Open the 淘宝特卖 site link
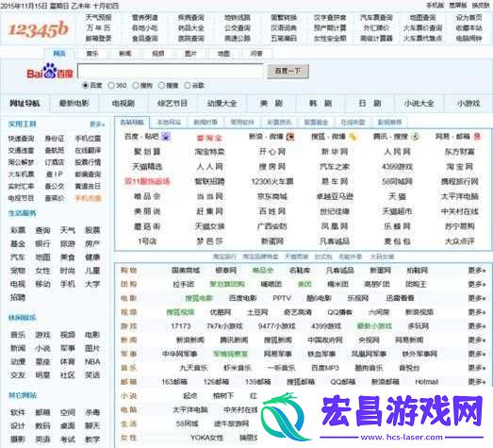Screen dimensions: 493x448 pos(209,152)
